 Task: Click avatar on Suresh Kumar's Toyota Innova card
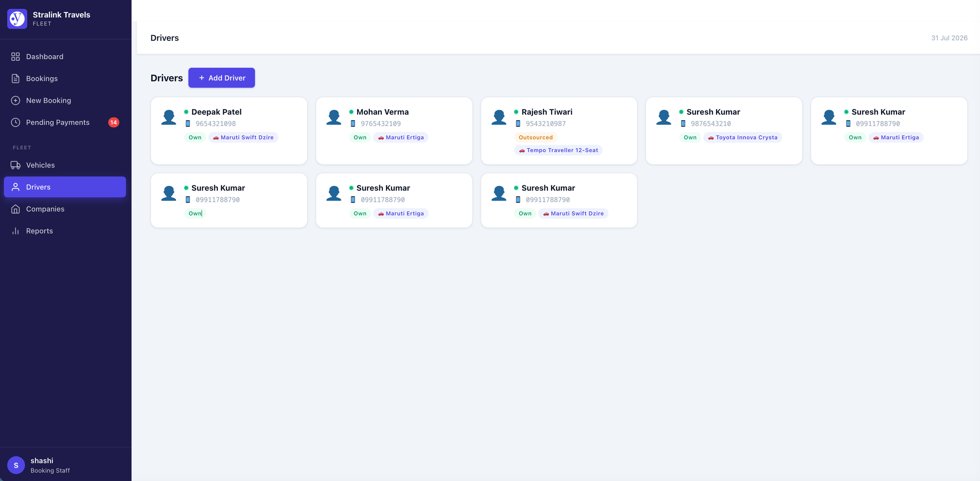tap(664, 117)
